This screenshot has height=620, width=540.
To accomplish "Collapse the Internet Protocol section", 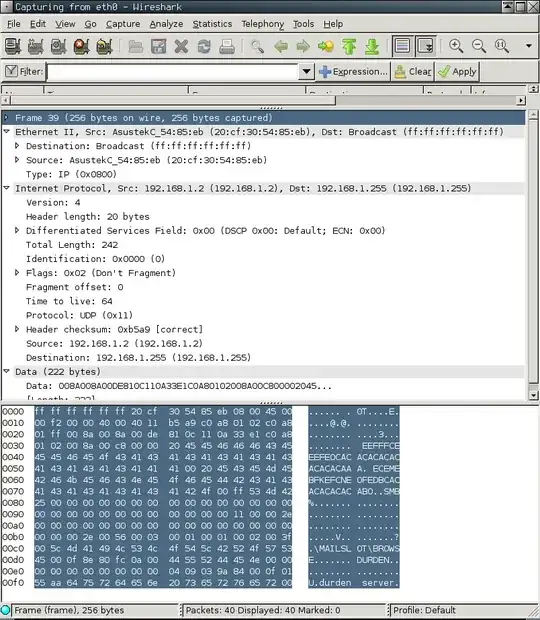I will pos(6,188).
